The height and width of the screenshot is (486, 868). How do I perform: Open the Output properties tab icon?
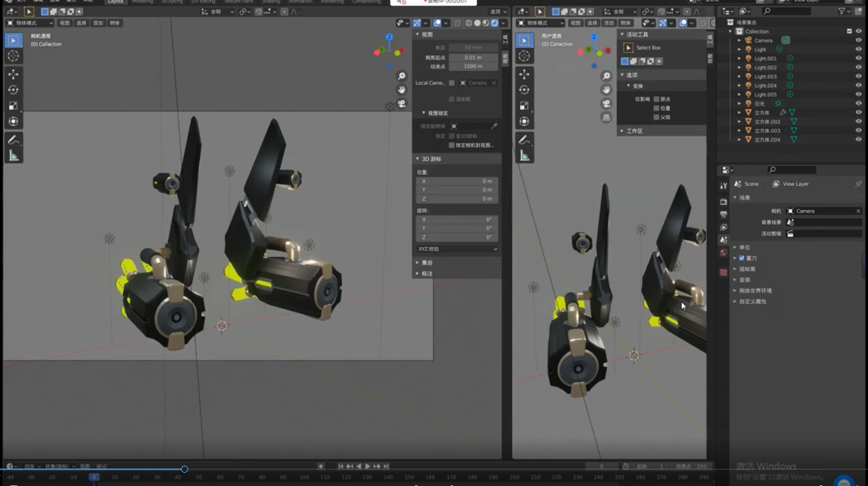coord(723,215)
